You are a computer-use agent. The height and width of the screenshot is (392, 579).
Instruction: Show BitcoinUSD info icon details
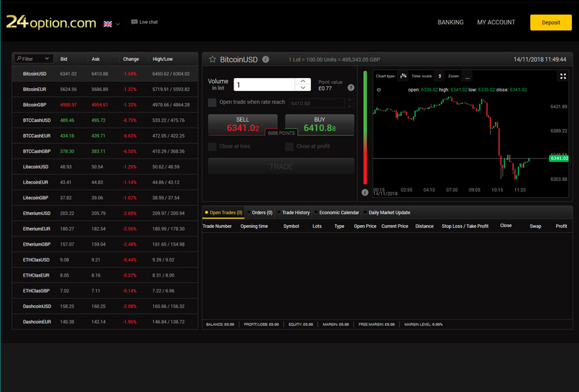tap(266, 59)
